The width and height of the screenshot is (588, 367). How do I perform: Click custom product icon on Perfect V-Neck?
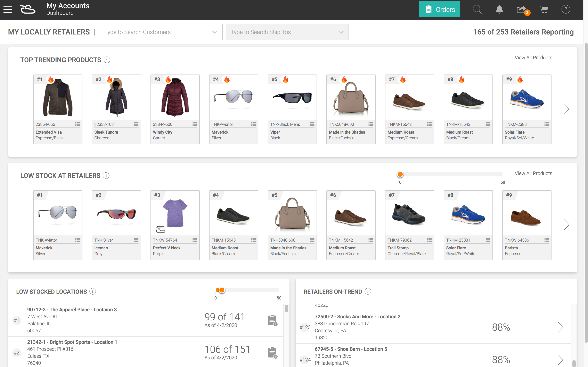161,229
